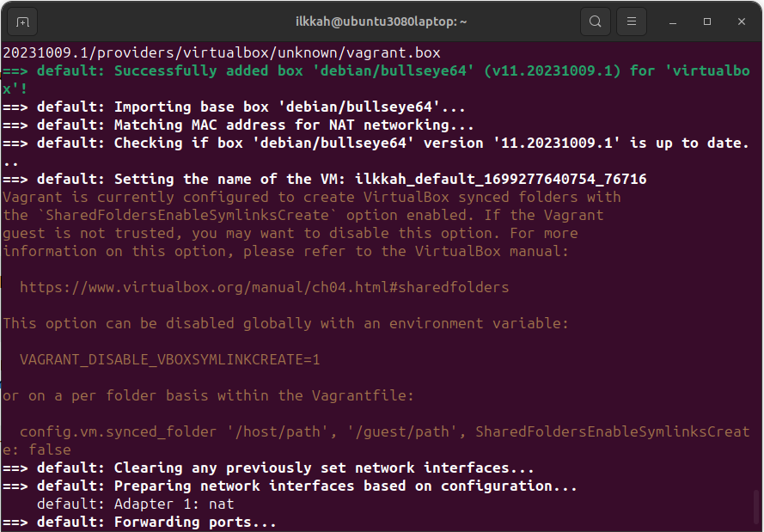Click the vagrant.box path at top
The image size is (764, 532).
pyautogui.click(x=223, y=52)
